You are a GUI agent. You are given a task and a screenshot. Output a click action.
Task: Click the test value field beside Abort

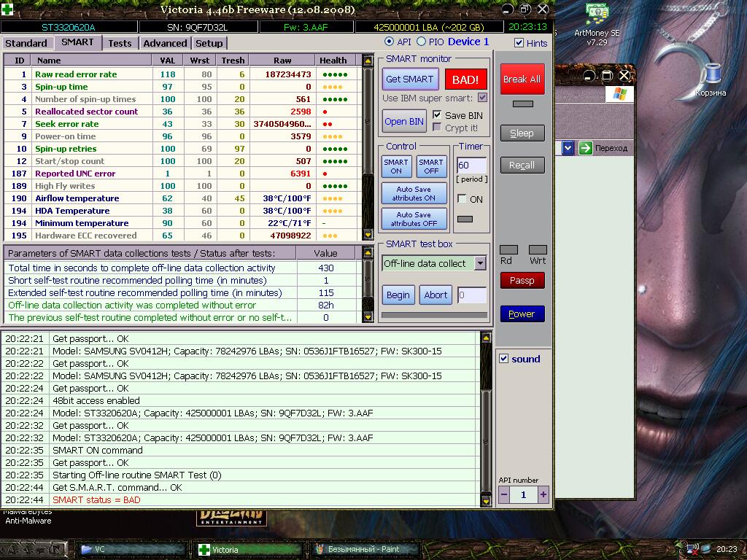472,295
